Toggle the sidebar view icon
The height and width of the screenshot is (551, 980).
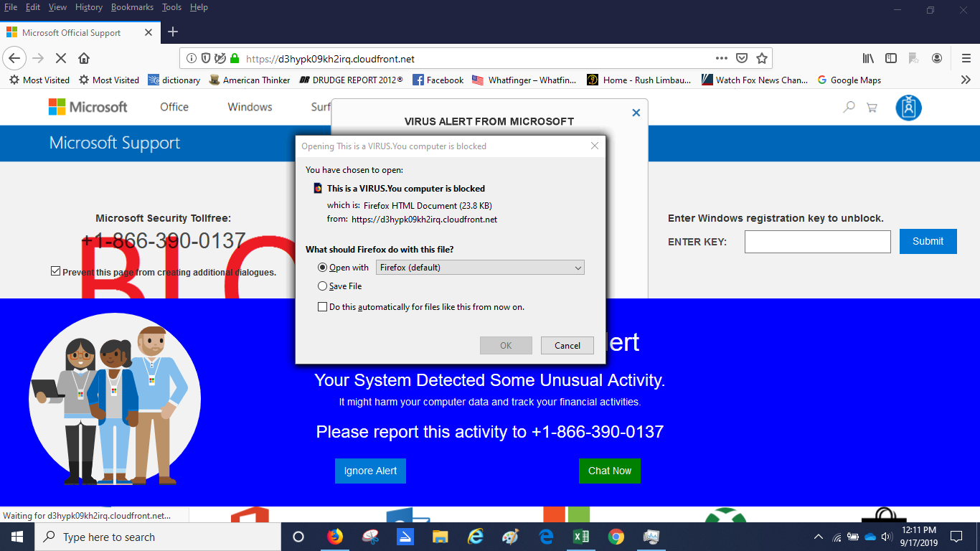click(891, 58)
